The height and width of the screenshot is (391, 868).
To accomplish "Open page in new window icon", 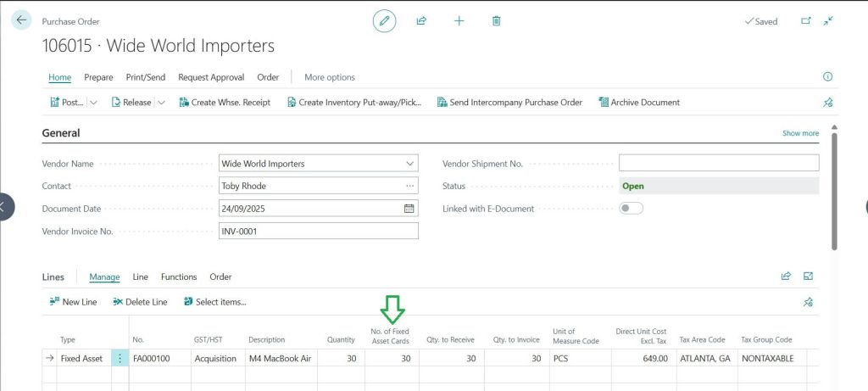I will 806,21.
